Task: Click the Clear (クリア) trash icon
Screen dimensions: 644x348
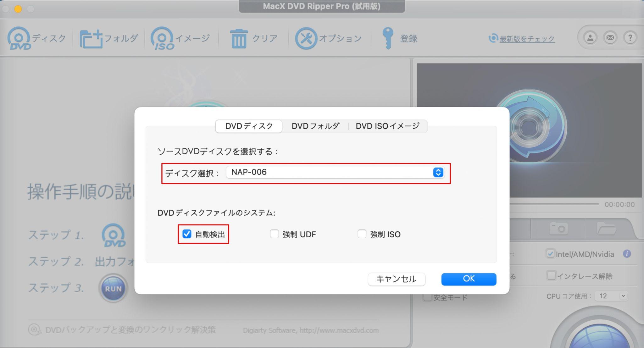Action: click(x=239, y=39)
